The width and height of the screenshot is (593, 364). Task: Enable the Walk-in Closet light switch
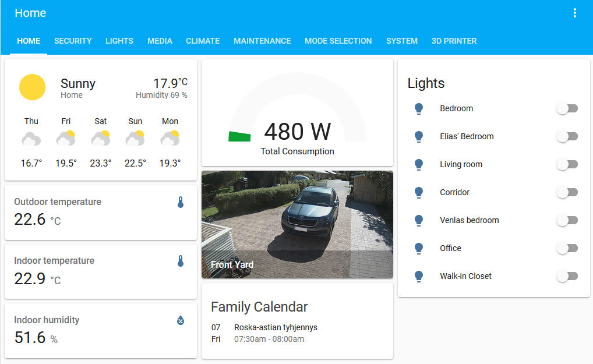click(567, 276)
